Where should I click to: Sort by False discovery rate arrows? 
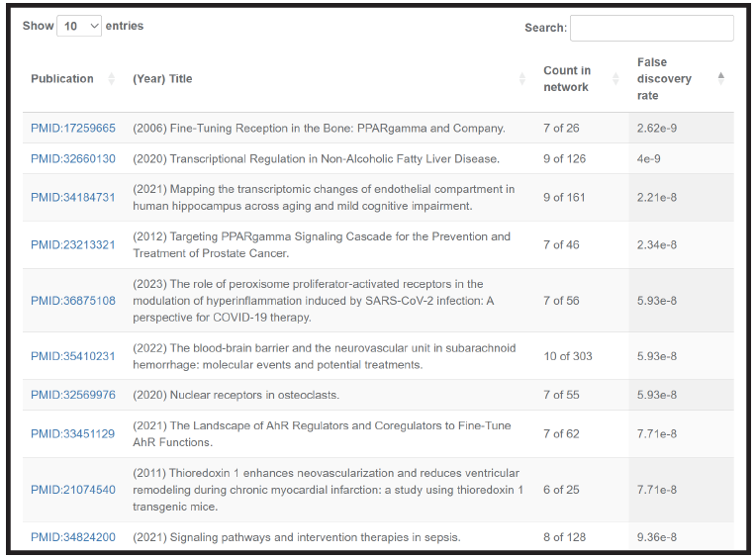click(x=720, y=78)
